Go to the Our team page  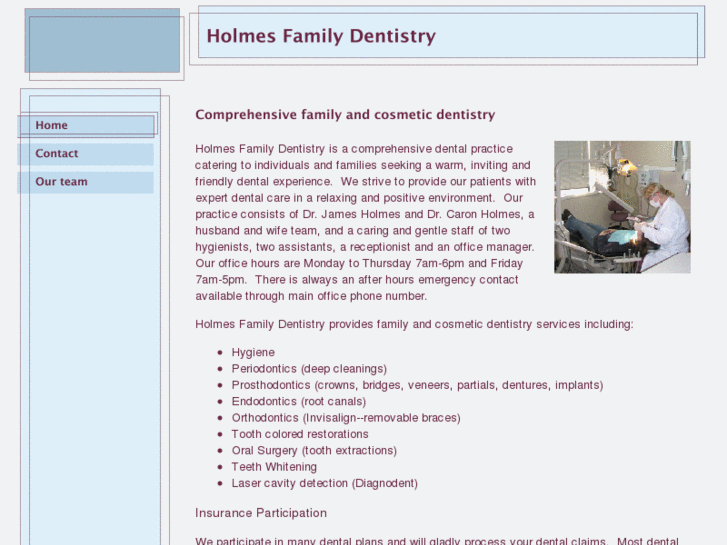coord(86,182)
